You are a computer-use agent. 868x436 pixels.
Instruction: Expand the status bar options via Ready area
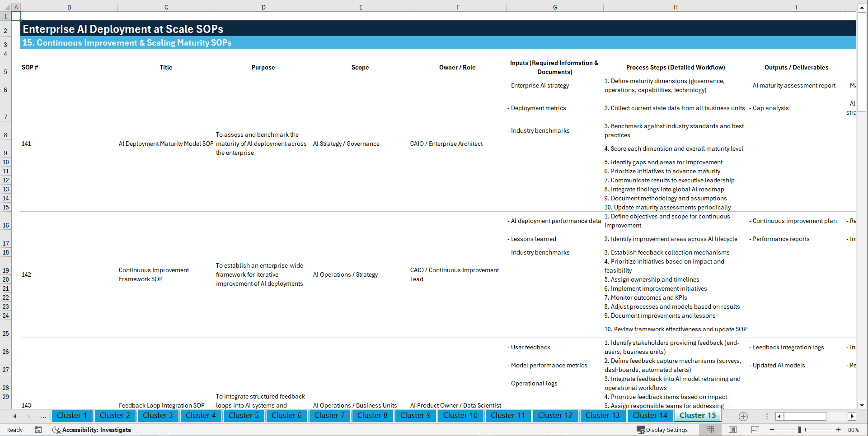14,430
